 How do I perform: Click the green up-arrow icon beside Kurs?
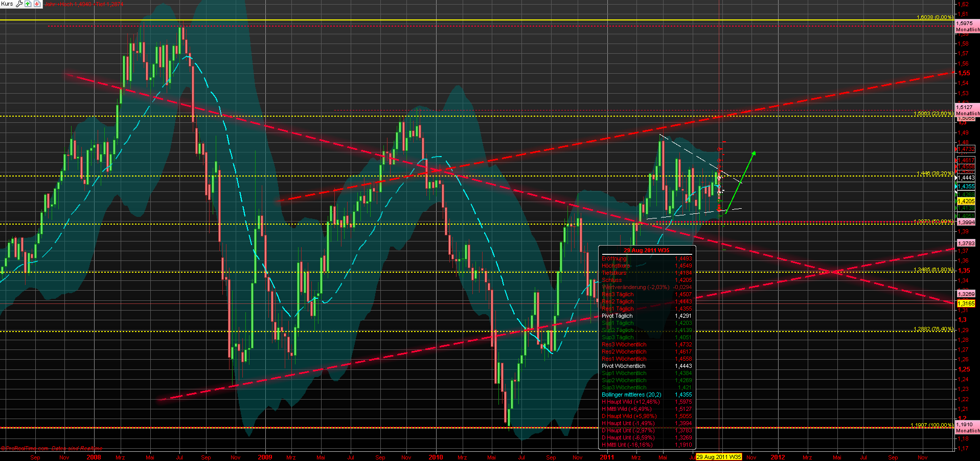tap(28, 4)
